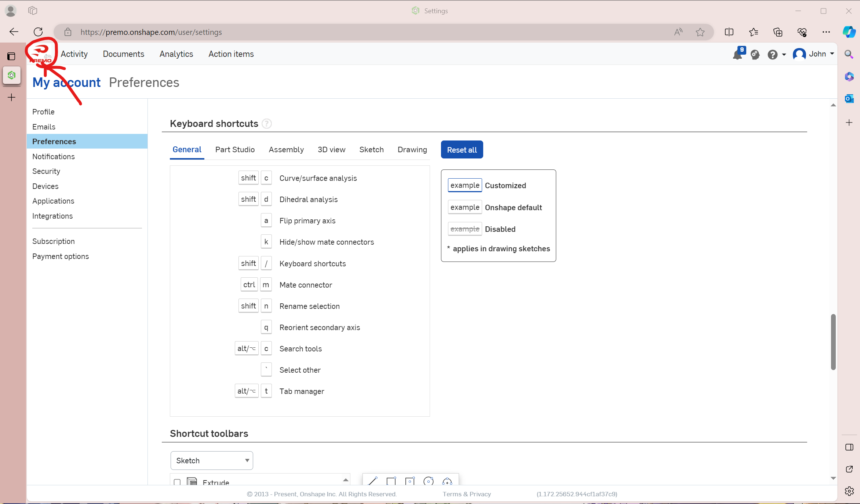
Task: Click the learning center head-with-gears icon
Action: tap(755, 55)
